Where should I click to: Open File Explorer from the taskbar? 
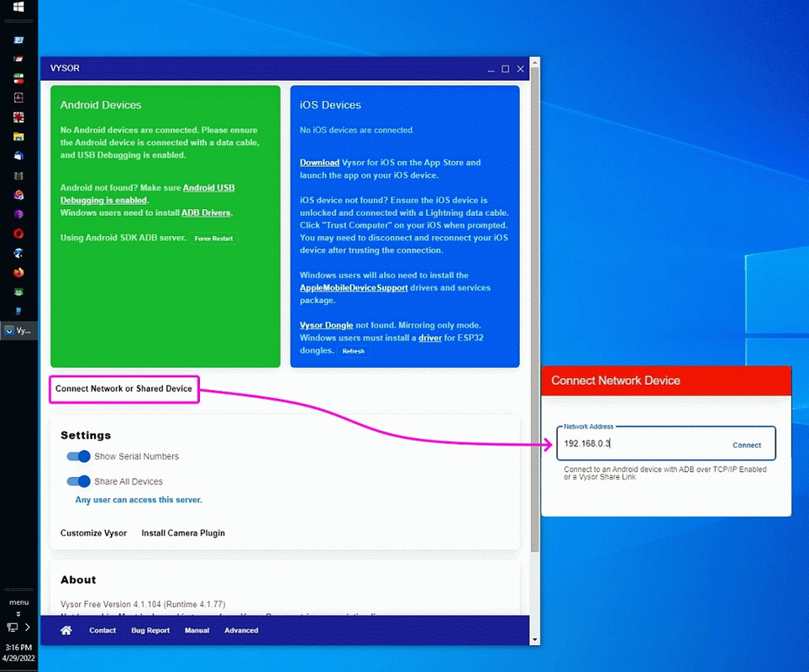click(18, 137)
